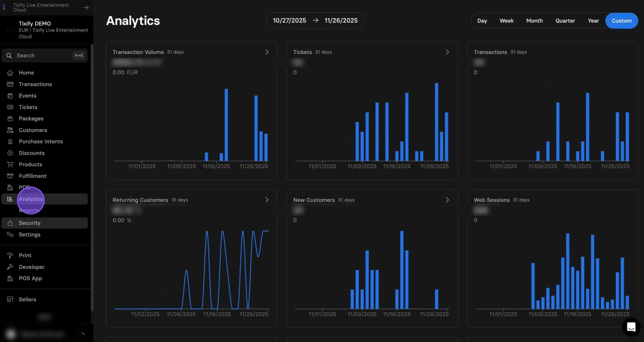This screenshot has height=342, width=644.
Task: Click the POS register icon
Action: coord(10,187)
